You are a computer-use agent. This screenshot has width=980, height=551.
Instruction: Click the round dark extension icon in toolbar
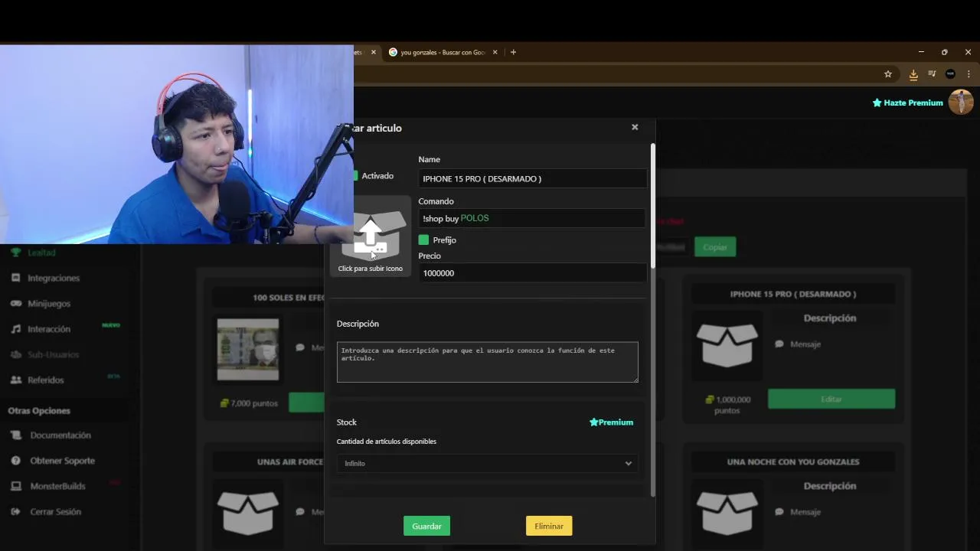[x=950, y=74]
